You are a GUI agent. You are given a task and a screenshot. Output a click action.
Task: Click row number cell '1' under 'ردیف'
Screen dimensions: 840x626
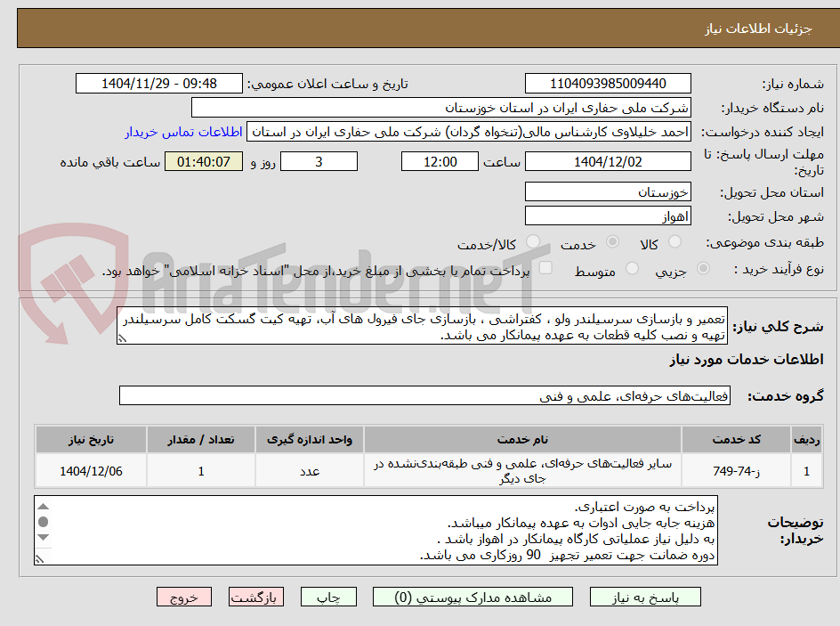pos(806,470)
